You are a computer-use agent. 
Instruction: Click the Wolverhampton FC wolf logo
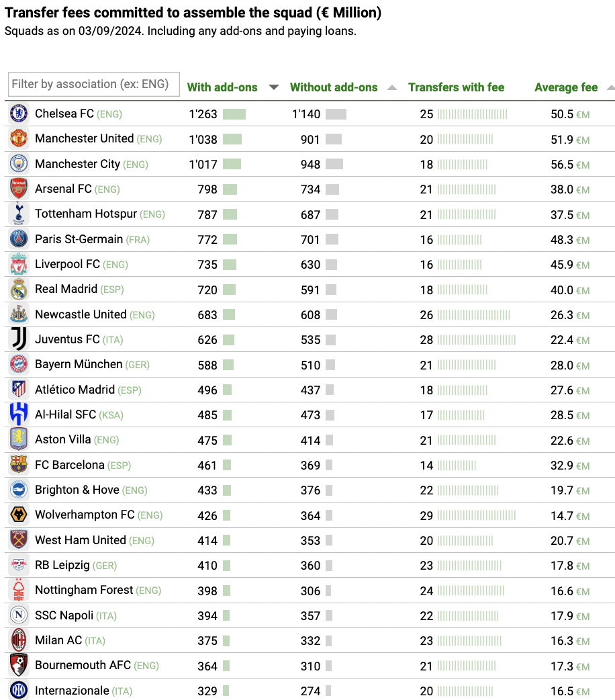(x=19, y=515)
